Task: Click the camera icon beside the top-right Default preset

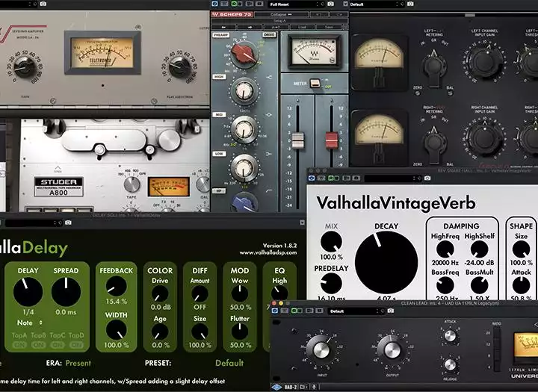Action: [410, 4]
